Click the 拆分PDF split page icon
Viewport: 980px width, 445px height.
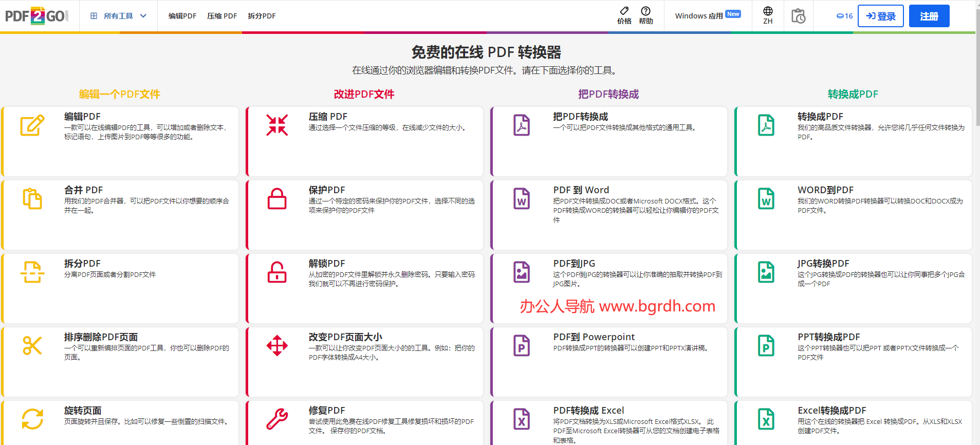pos(32,272)
